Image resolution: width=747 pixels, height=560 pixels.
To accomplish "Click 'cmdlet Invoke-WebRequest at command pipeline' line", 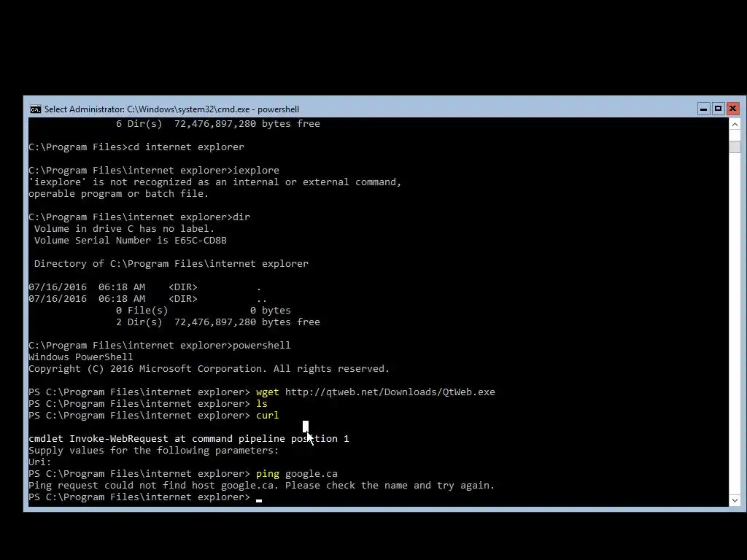I will [x=189, y=438].
